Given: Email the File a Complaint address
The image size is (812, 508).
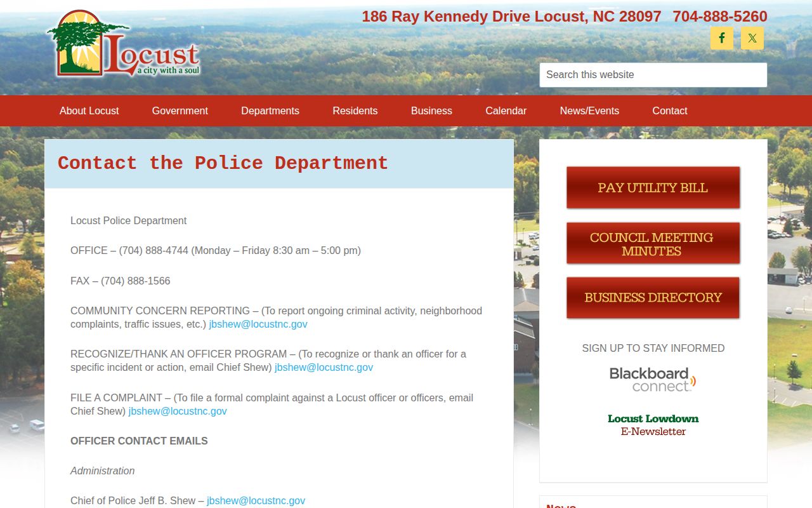Looking at the screenshot, I should 178,411.
